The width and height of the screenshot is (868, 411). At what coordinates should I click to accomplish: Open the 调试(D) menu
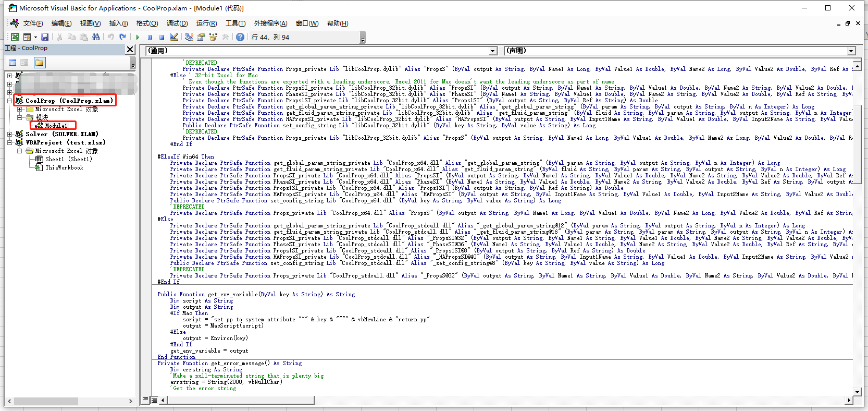coord(177,23)
